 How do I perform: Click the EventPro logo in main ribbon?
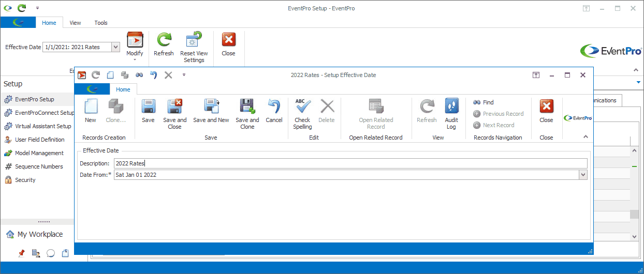(x=611, y=51)
